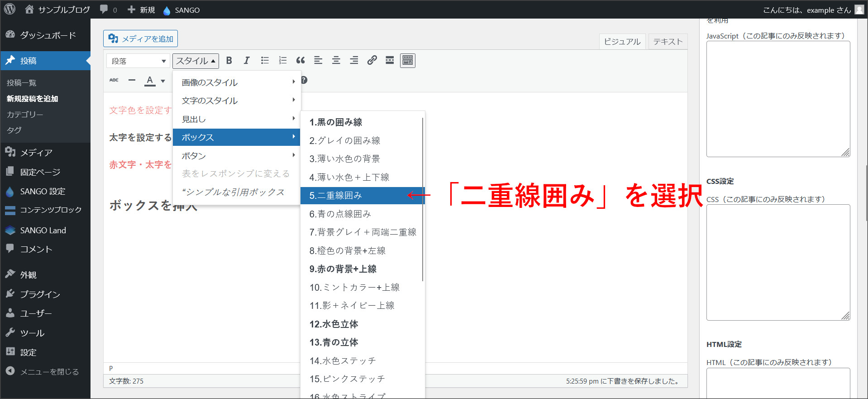This screenshot has height=399, width=868.
Task: Toggle bold formatting in the editor toolbar
Action: (229, 61)
